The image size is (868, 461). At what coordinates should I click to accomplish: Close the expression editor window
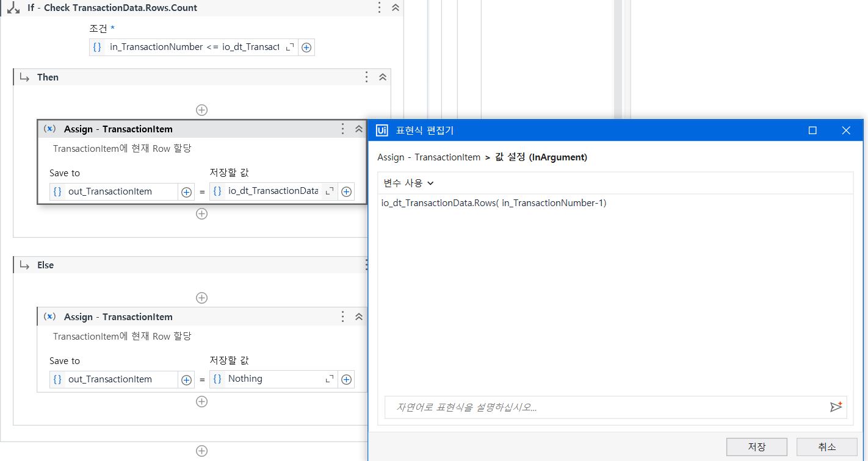click(x=846, y=130)
